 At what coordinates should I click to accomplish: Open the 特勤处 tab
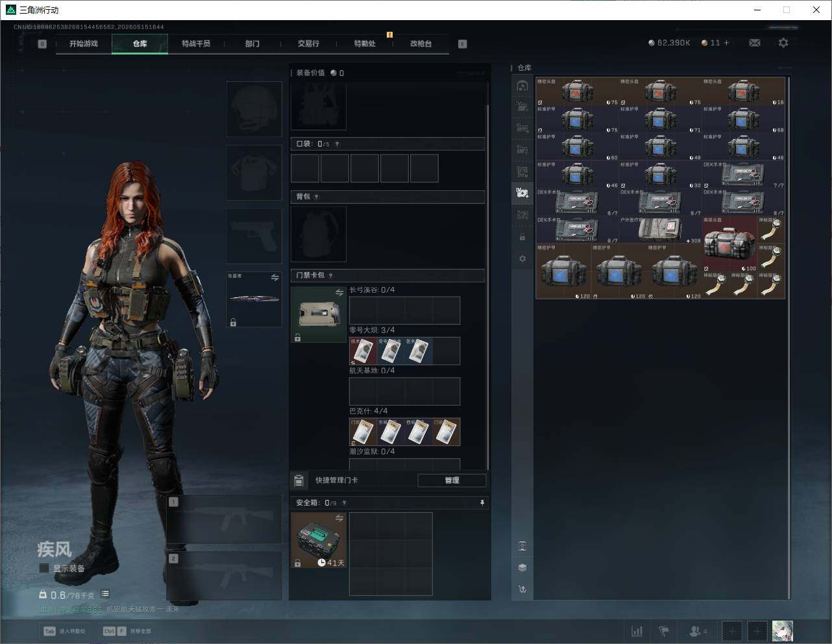[x=365, y=43]
